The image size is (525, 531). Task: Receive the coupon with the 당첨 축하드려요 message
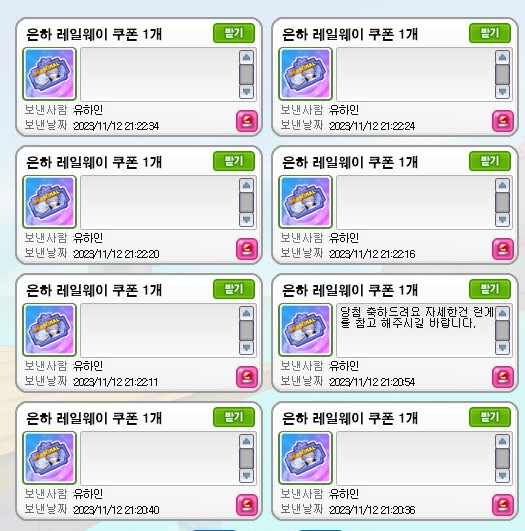[x=490, y=289]
